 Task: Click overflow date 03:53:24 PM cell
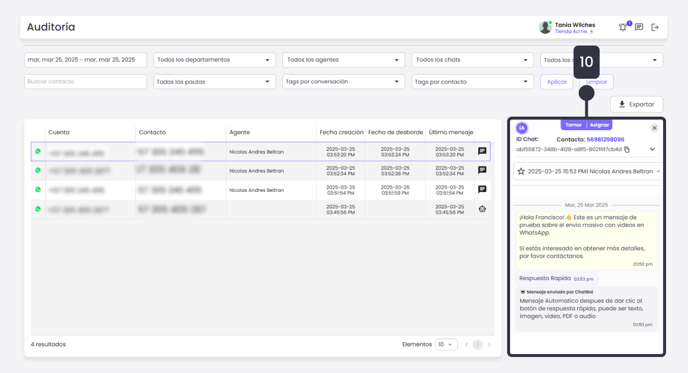[x=395, y=152]
